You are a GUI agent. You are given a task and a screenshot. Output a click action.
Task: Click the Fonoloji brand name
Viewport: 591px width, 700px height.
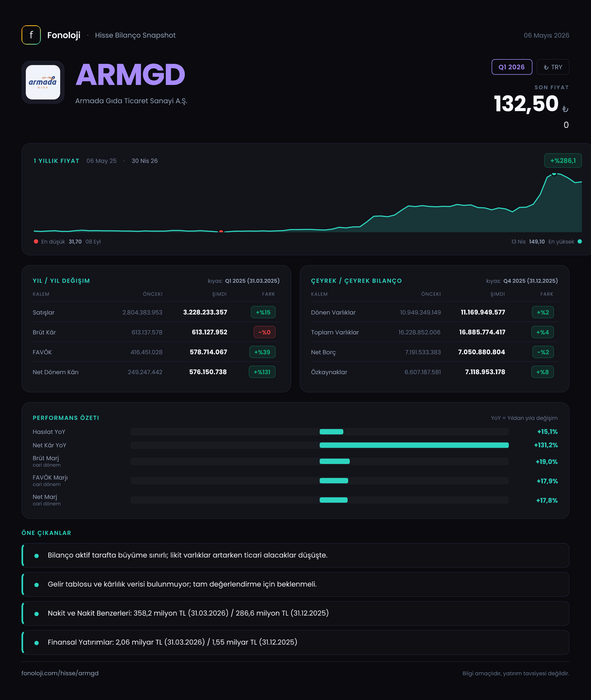pos(64,35)
